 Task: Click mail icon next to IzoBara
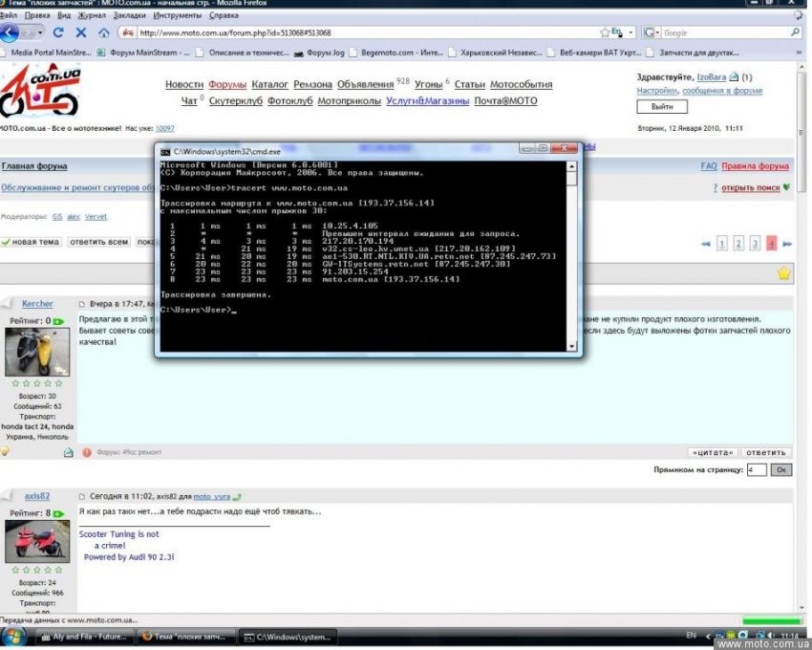[734, 77]
